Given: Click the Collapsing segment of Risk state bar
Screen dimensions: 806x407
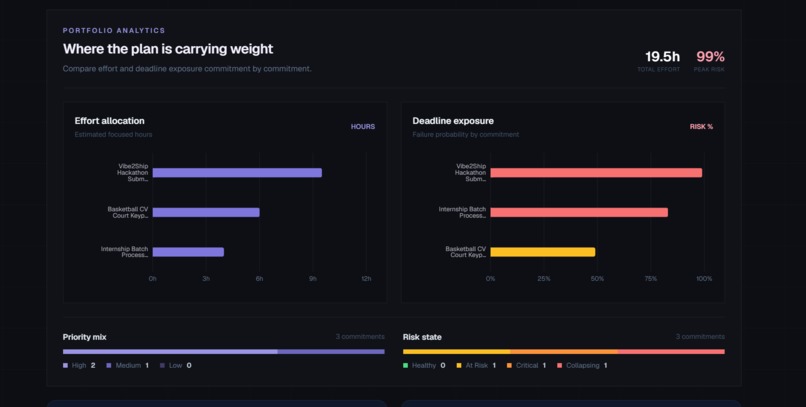Looking at the screenshot, I should [x=671, y=352].
